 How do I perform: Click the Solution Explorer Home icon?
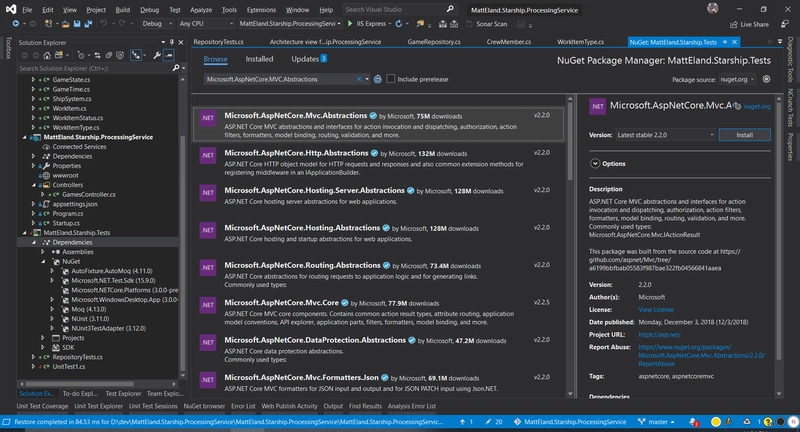[x=47, y=55]
